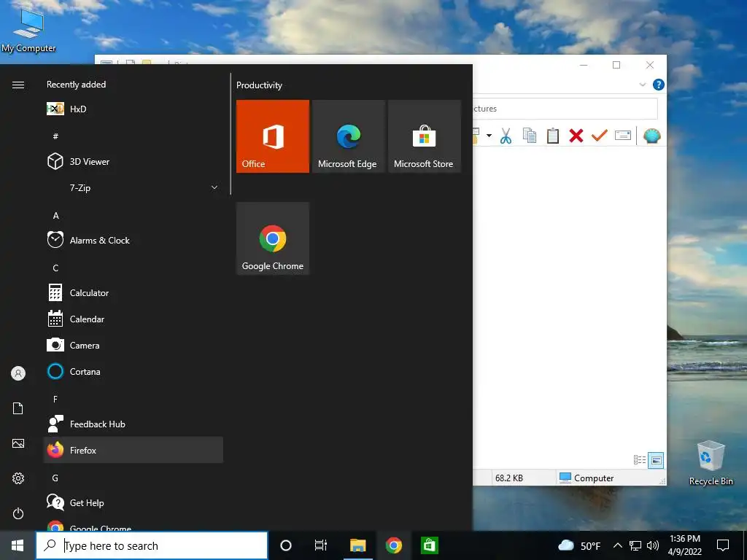
Task: Click Paste clipboard in Explorer toolbar
Action: (553, 136)
